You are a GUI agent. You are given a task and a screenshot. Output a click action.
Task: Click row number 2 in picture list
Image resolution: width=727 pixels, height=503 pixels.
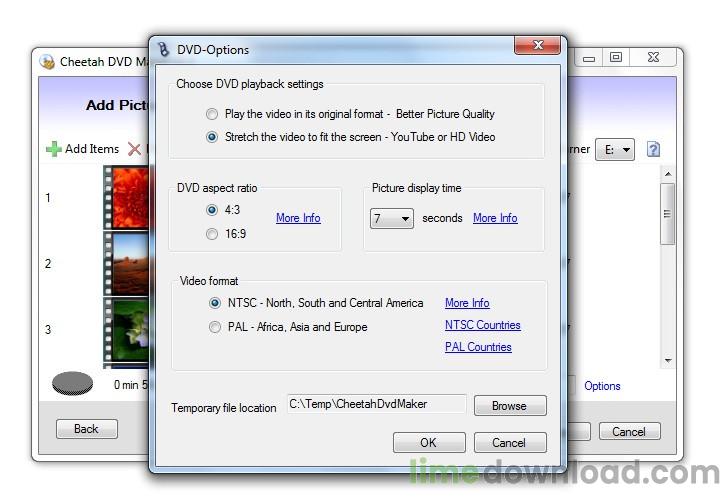click(48, 264)
